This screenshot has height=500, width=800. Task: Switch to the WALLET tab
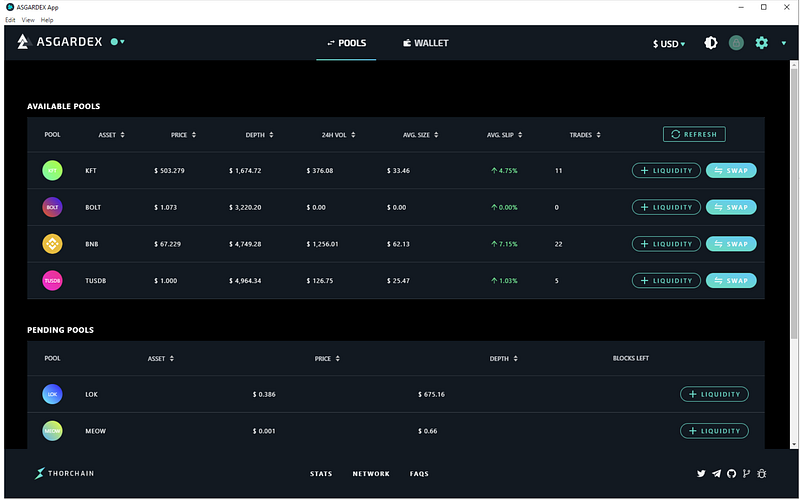coord(426,43)
